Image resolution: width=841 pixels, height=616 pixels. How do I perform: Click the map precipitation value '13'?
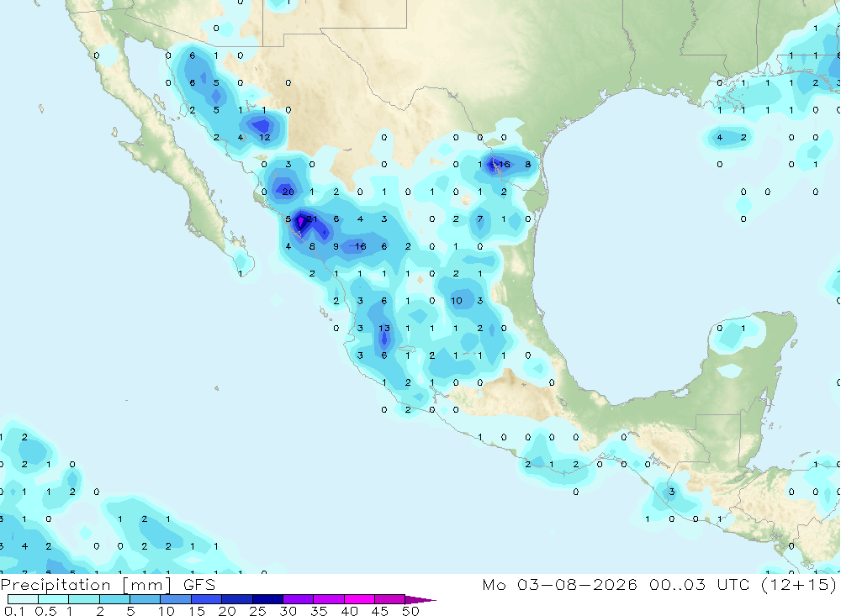[x=384, y=328]
